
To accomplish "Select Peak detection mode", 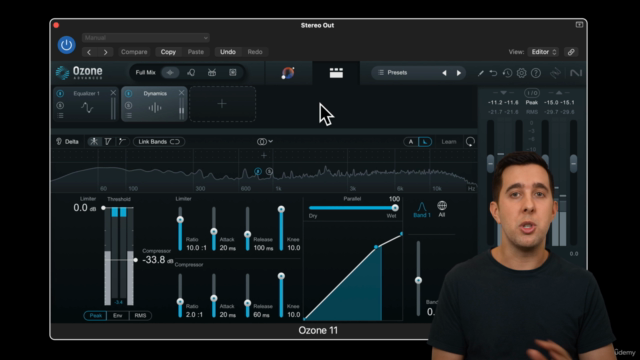I will 96,316.
